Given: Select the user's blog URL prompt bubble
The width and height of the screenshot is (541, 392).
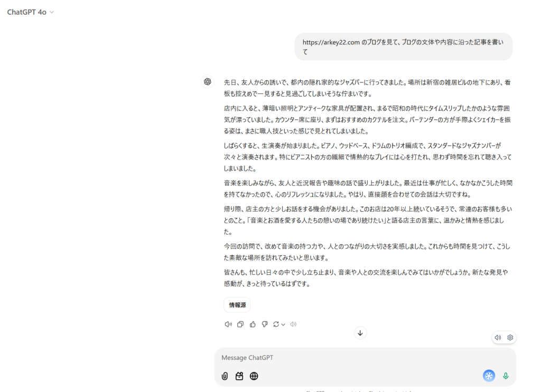Looking at the screenshot, I should tap(403, 47).
